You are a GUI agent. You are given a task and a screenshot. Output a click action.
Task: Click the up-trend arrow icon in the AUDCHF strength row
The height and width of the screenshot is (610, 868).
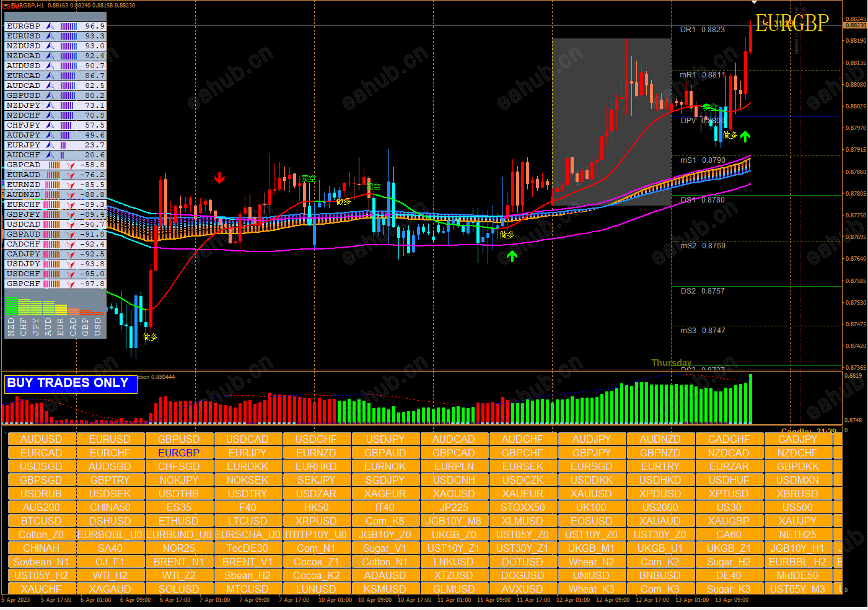click(x=50, y=155)
